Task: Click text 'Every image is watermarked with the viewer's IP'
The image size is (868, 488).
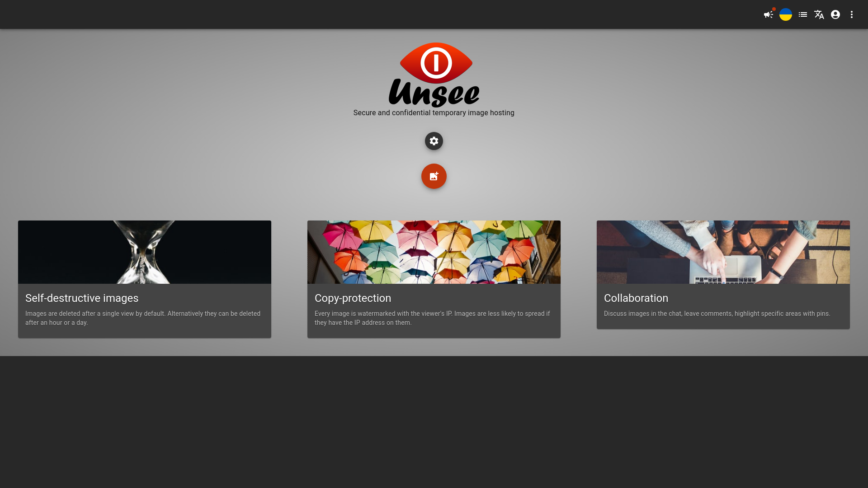Action: 383,314
